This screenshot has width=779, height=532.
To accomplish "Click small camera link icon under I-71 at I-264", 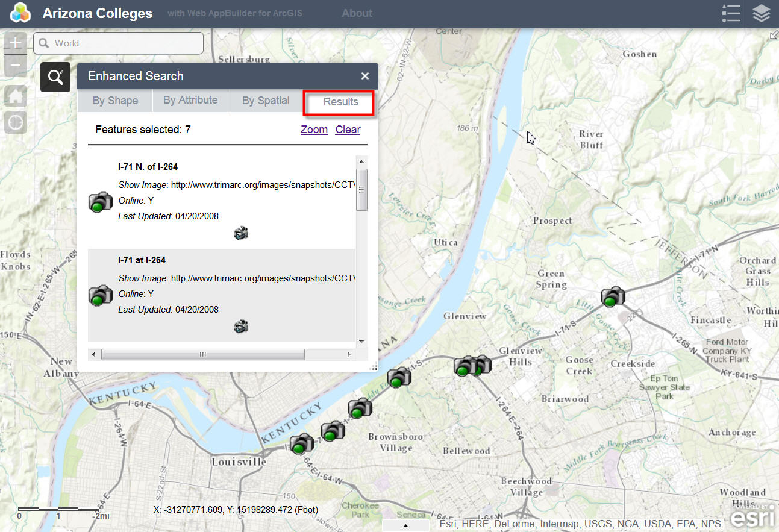I will coord(241,327).
